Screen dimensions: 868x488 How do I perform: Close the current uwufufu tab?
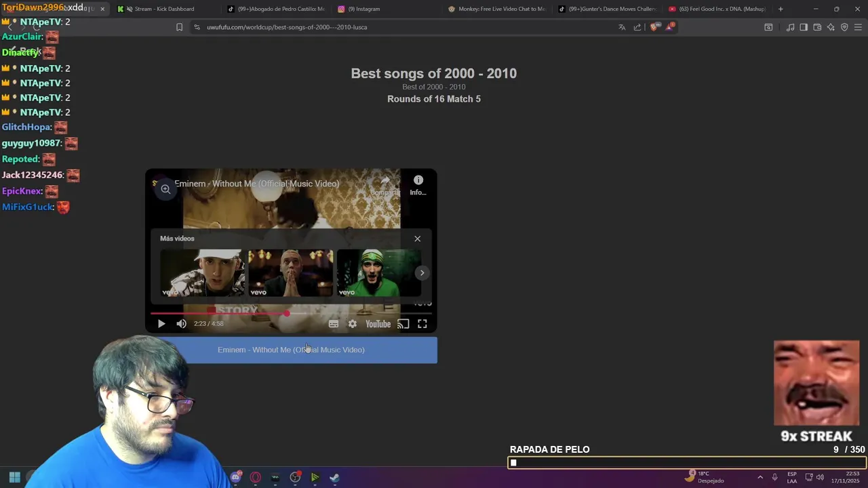(102, 9)
